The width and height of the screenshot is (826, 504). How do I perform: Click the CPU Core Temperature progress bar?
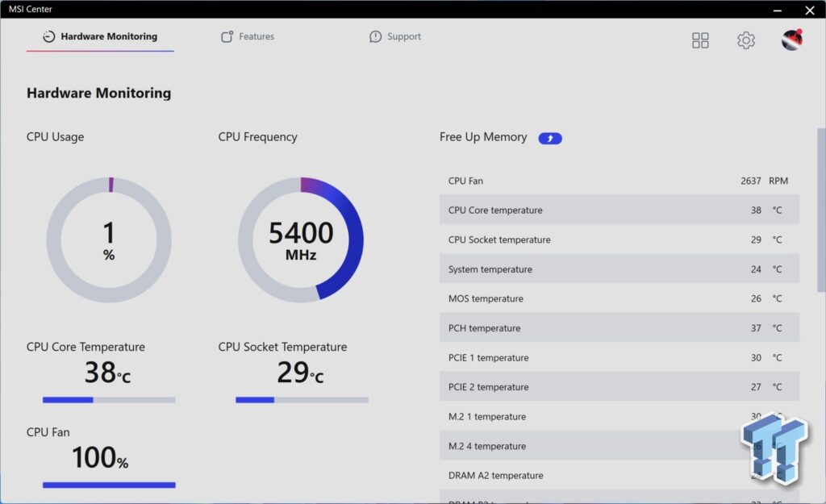pos(109,400)
